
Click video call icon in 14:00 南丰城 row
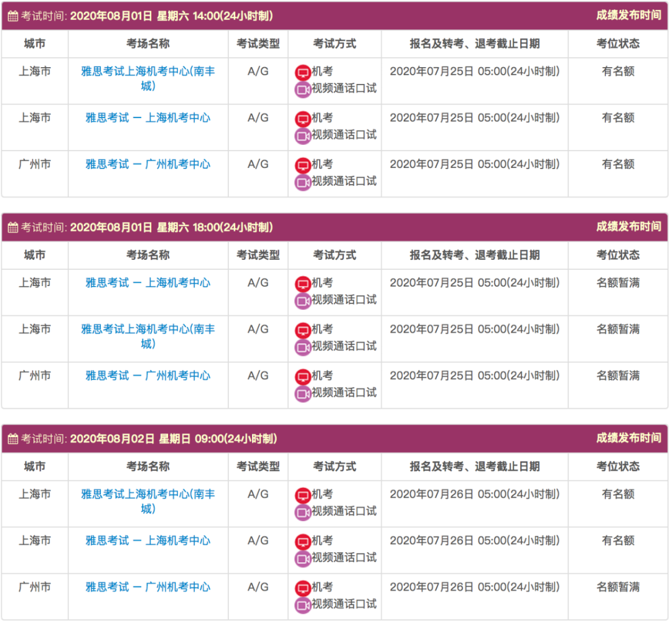[303, 90]
